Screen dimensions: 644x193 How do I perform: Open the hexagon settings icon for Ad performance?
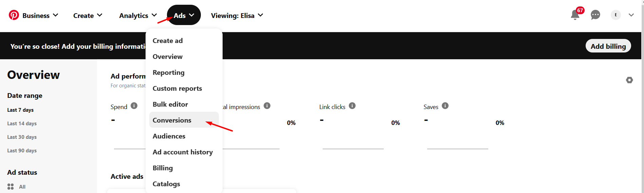click(x=629, y=80)
